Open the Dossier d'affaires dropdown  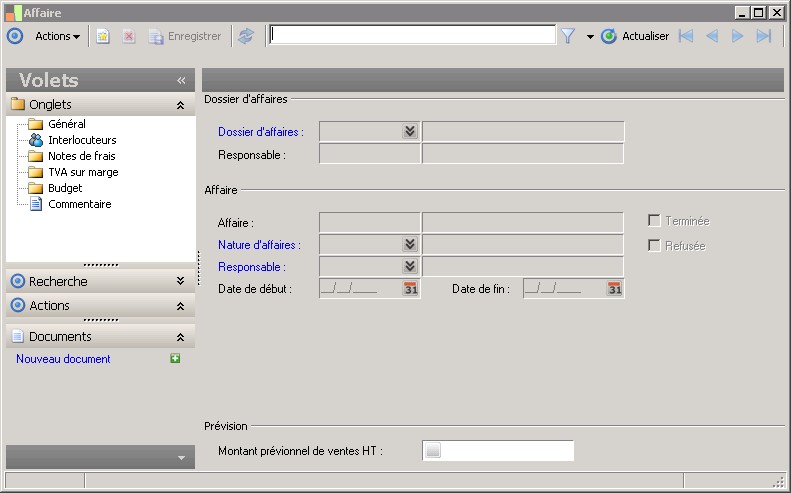click(x=410, y=132)
